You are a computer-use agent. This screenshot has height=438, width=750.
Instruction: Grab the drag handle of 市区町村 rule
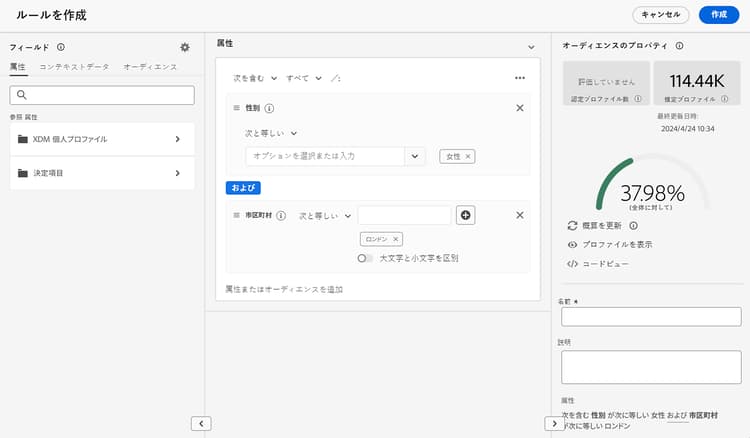coord(236,215)
